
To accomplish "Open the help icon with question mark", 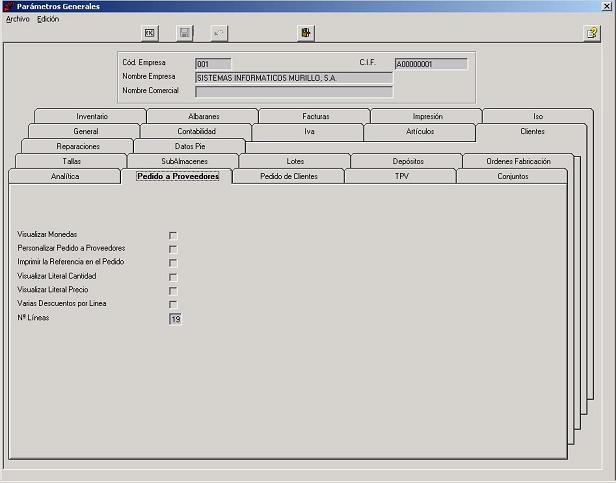I will pos(592,33).
